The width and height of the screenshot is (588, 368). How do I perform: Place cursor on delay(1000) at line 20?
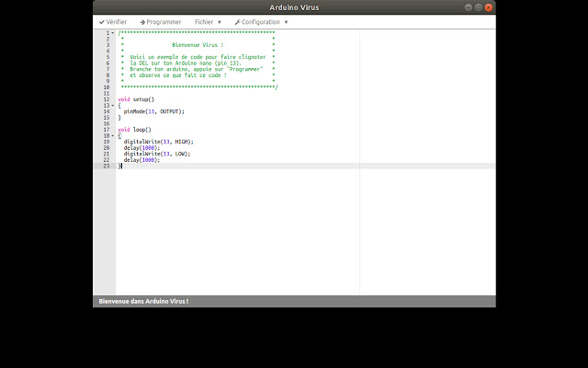click(141, 147)
